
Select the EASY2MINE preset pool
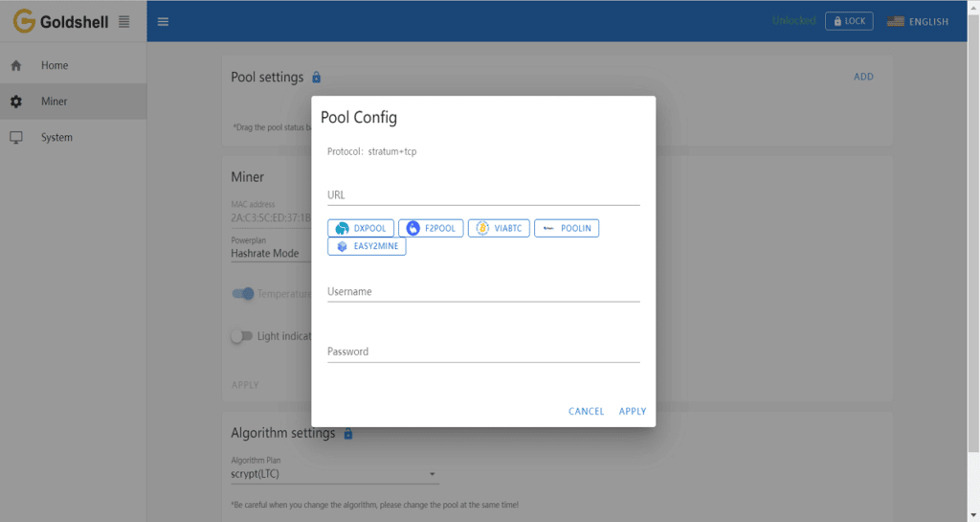pos(367,246)
